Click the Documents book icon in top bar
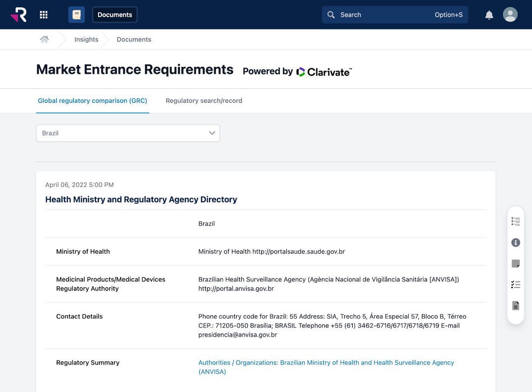This screenshot has height=392, width=532. click(76, 14)
